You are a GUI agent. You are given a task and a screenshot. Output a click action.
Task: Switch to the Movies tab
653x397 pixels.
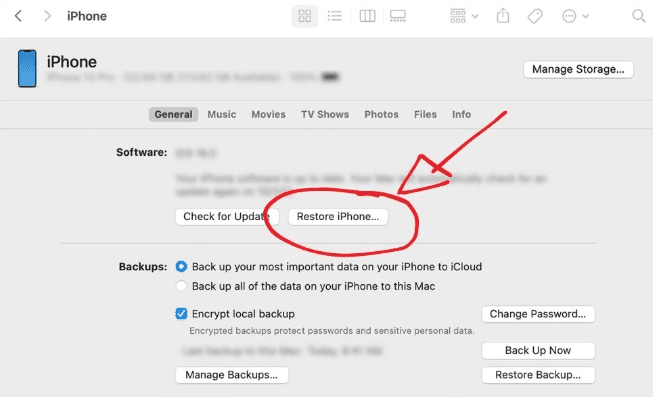[268, 114]
